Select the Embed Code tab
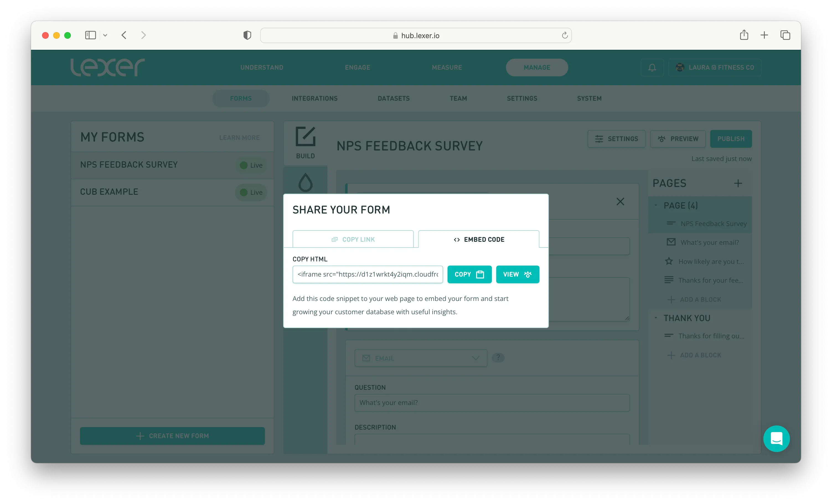 (479, 239)
